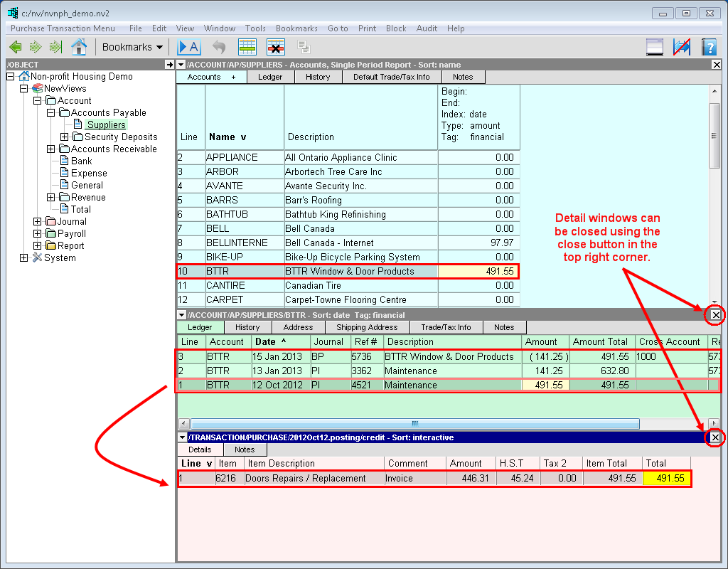Open help via question mark icon
The height and width of the screenshot is (569, 728).
point(708,47)
